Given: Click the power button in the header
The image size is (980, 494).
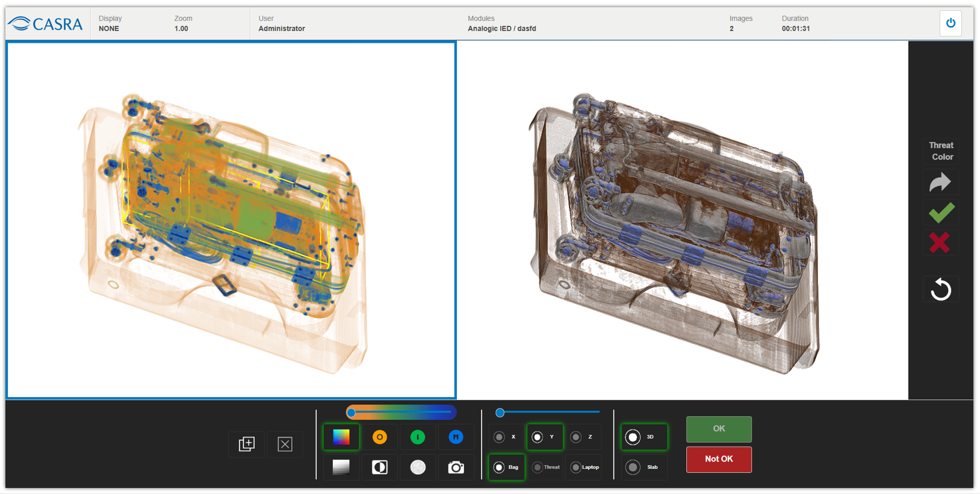Looking at the screenshot, I should coord(951,23).
